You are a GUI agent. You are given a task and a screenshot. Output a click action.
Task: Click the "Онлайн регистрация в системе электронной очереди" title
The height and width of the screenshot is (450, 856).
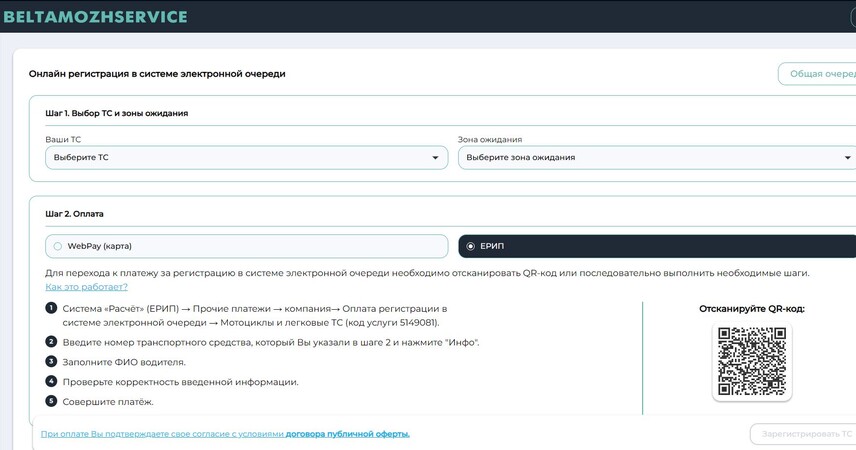[x=157, y=74]
